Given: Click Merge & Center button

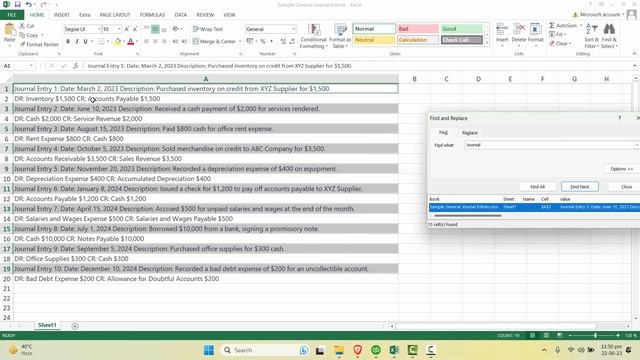Looking at the screenshot, I should pos(214,41).
